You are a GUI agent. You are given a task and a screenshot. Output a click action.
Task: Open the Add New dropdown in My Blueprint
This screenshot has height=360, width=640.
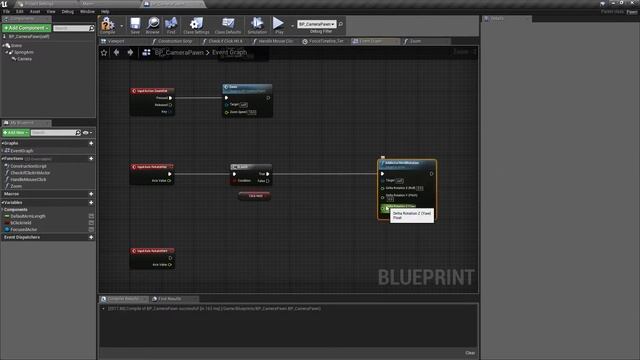pyautogui.click(x=16, y=133)
